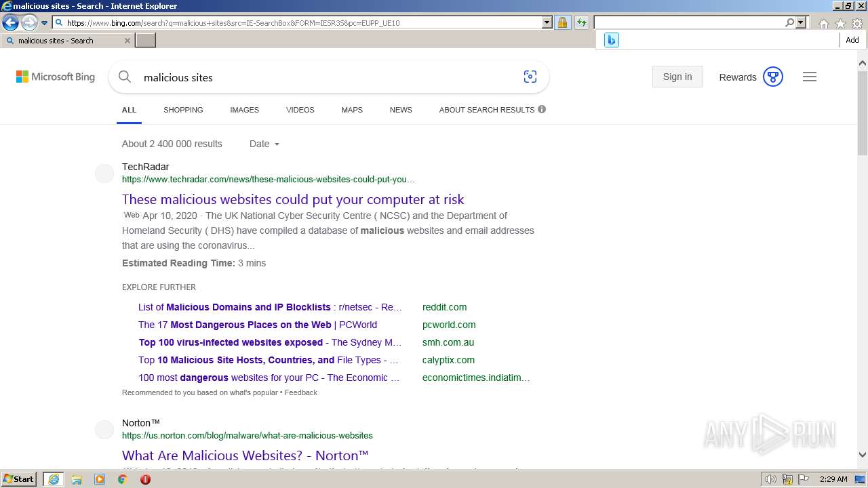868x488 pixels.
Task: Select the ALL results tab
Action: [129, 110]
